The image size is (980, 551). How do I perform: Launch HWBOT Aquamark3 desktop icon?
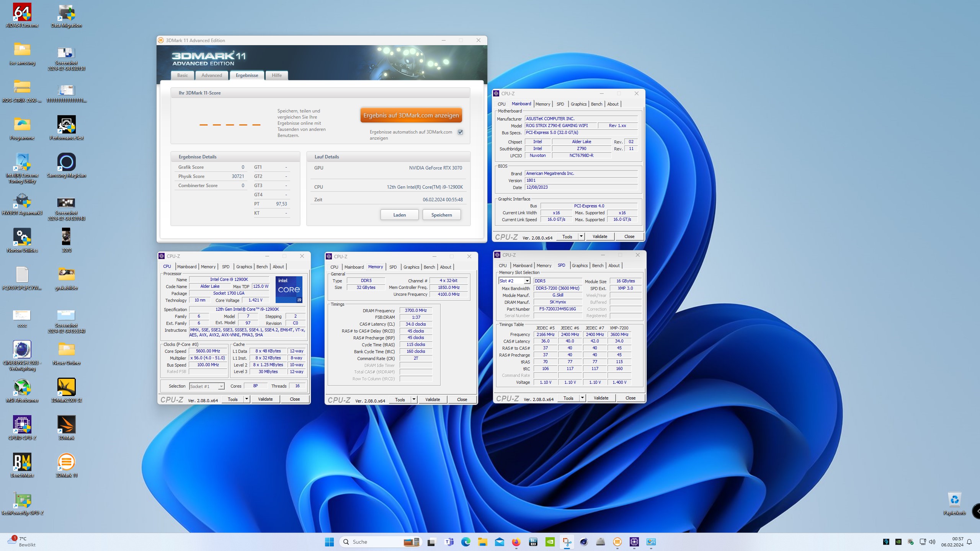tap(22, 203)
